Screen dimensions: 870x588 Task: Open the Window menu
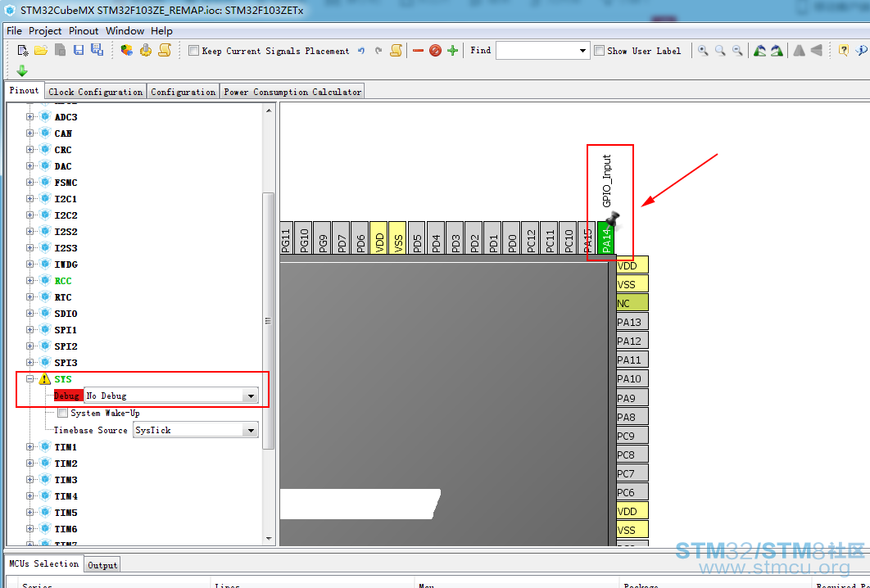[x=125, y=30]
